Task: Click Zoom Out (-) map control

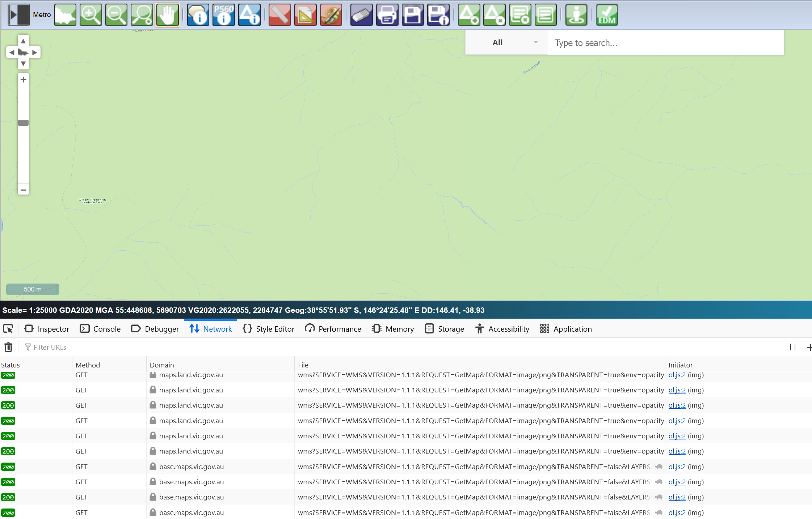Action: [23, 190]
